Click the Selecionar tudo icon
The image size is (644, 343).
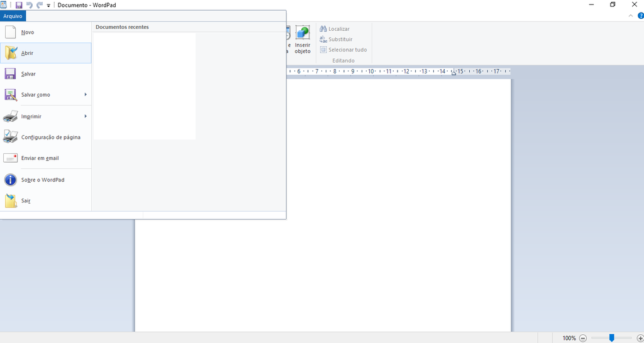[323, 50]
